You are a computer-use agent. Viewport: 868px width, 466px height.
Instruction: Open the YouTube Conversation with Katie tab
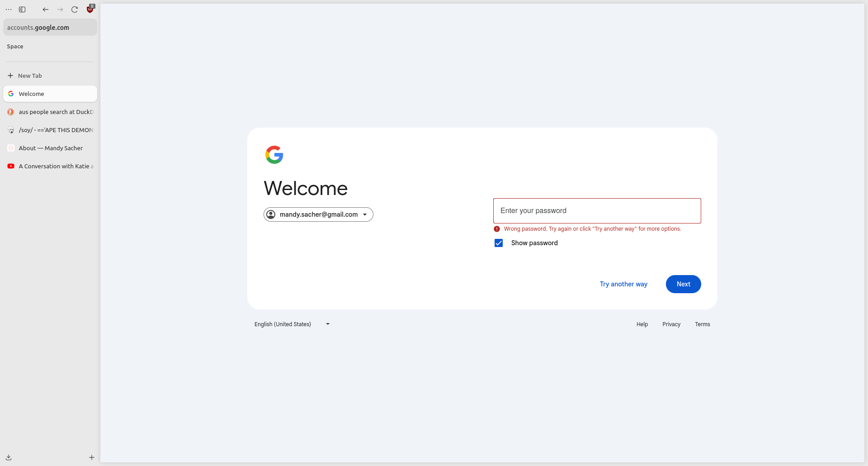[50, 166]
